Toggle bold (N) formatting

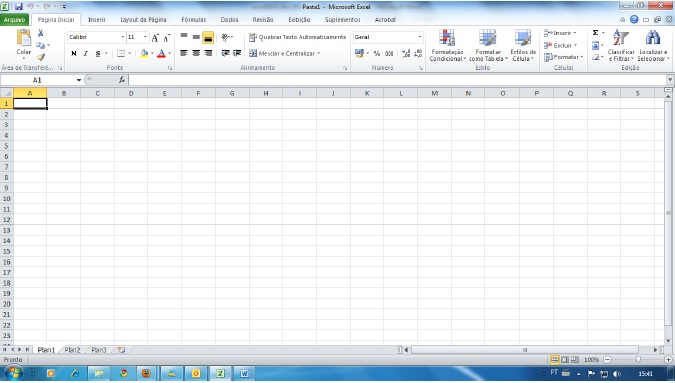click(74, 53)
